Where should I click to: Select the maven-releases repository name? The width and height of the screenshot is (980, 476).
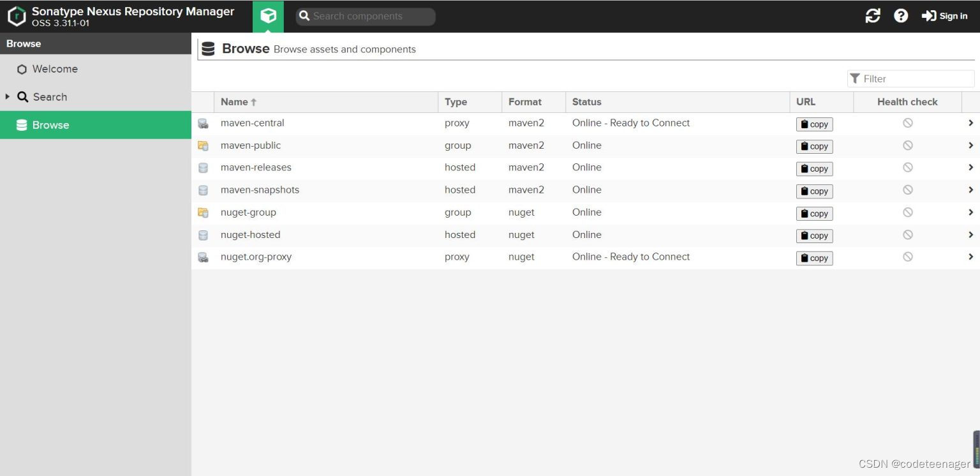coord(256,167)
